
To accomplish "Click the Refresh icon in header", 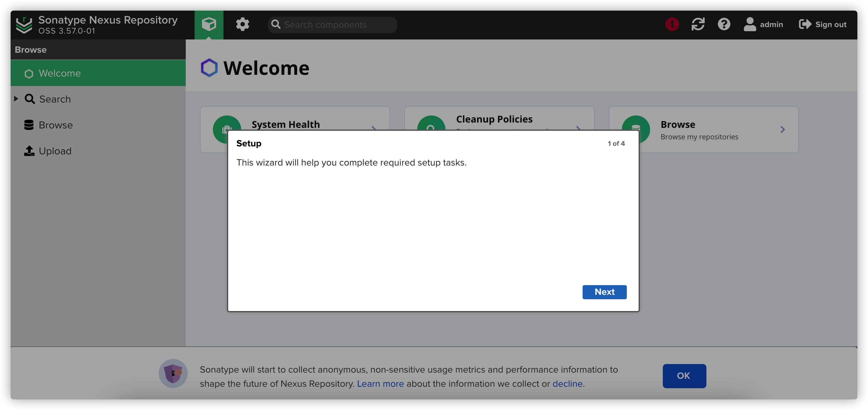I will (698, 24).
